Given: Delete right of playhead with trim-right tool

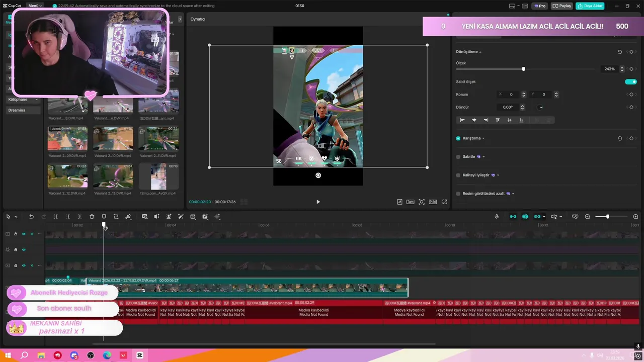Looking at the screenshot, I should pos(79,217).
